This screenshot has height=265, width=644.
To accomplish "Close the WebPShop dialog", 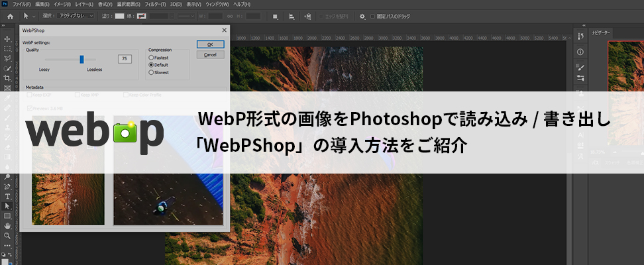I will click(224, 30).
